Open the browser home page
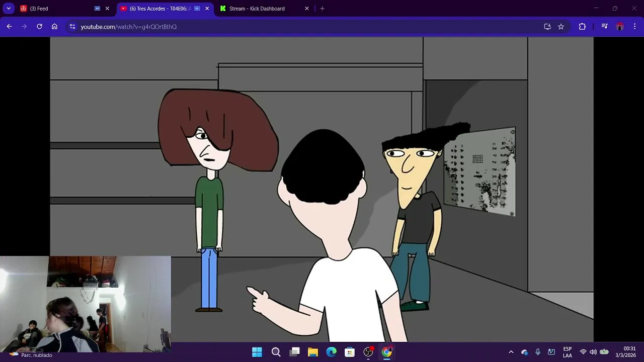Screen dimensions: 644x362 point(54,27)
